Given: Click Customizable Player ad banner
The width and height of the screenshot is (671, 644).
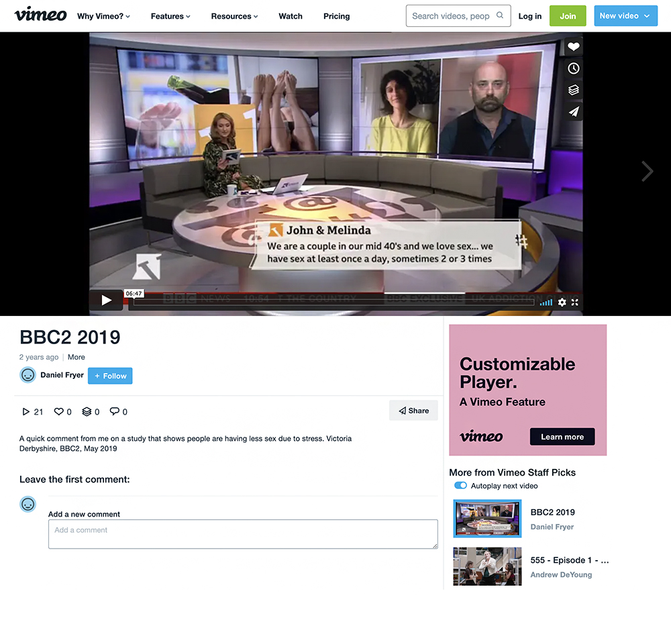Looking at the screenshot, I should point(527,390).
